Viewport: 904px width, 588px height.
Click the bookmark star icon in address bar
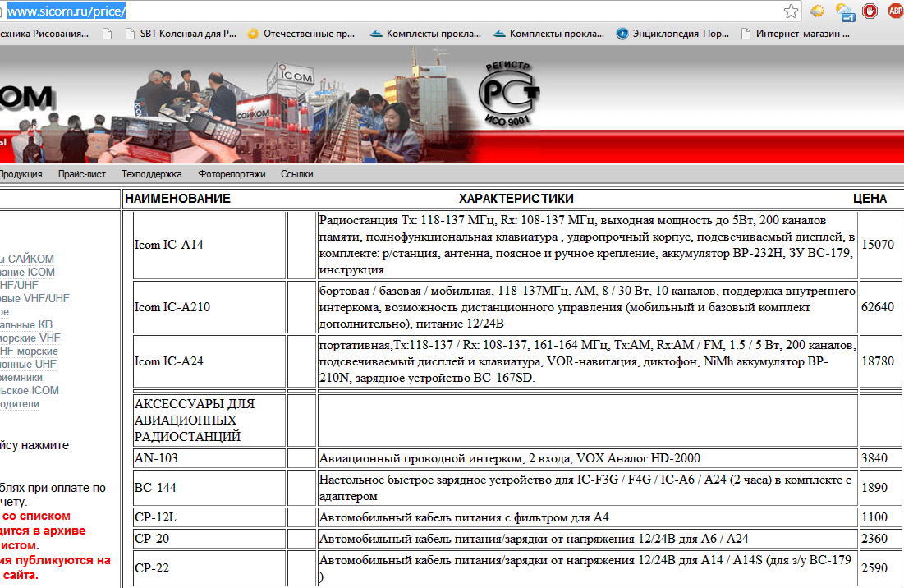[x=791, y=11]
